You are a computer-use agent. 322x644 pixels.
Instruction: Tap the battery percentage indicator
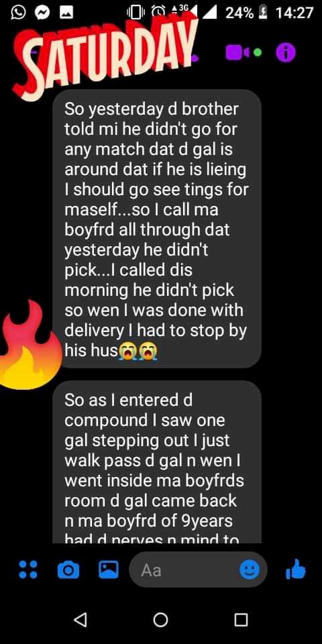click(239, 13)
